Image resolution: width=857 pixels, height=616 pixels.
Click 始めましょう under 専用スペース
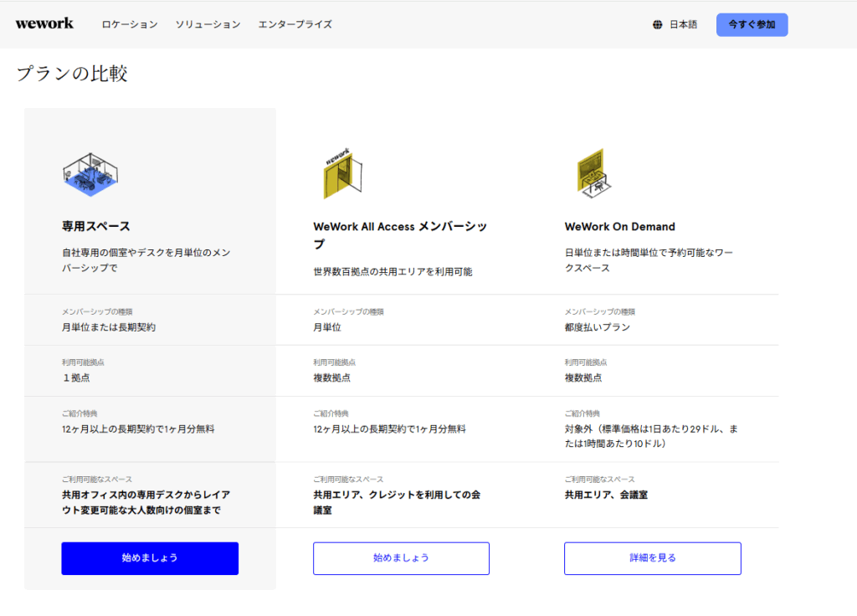click(x=150, y=558)
